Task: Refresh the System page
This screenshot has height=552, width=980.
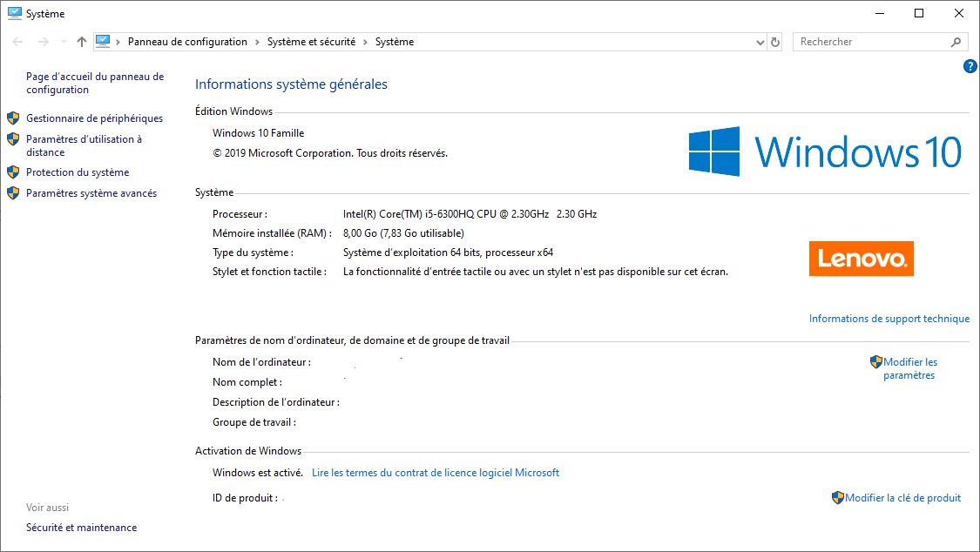Action: (775, 43)
